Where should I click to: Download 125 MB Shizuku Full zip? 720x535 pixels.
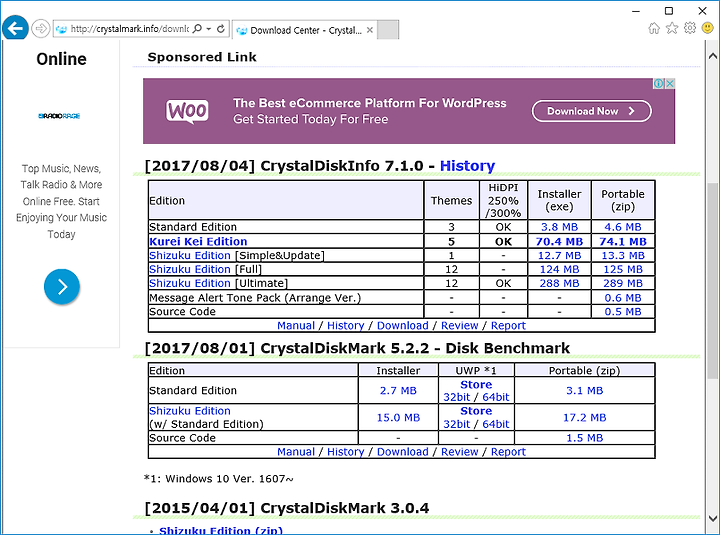pos(623,269)
